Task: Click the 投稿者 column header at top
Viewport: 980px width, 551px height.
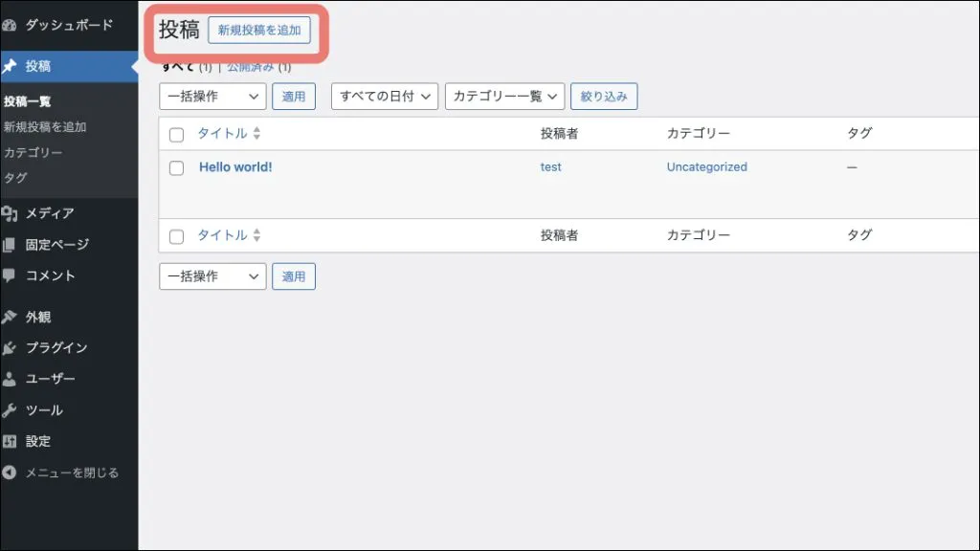Action: (x=559, y=133)
